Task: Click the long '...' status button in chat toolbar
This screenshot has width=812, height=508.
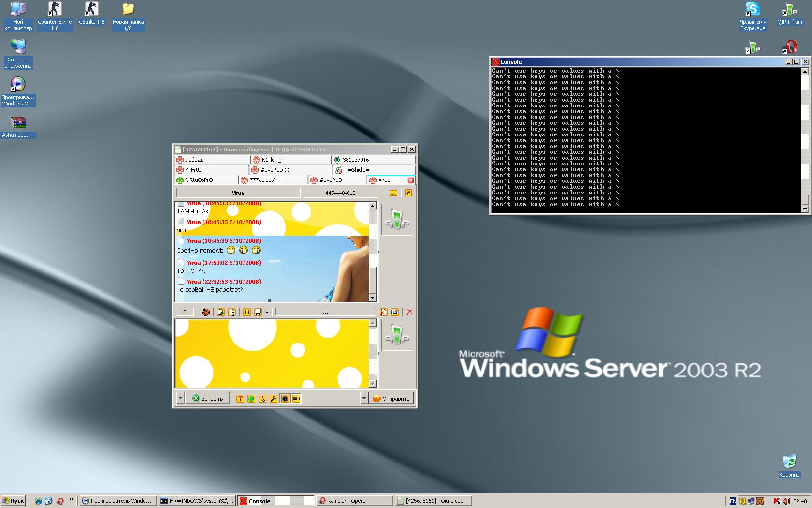Action: 325,312
